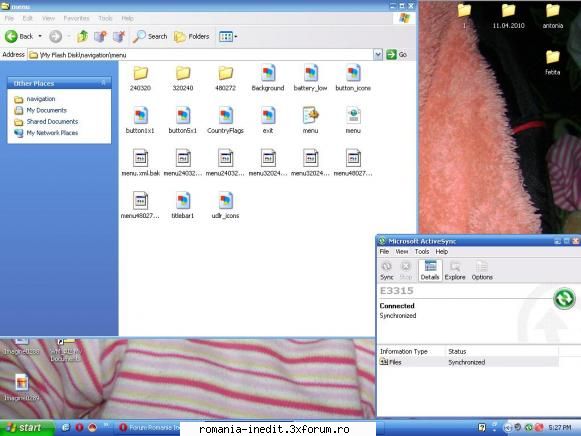The height and width of the screenshot is (436, 581).
Task: Select the battery_low image file
Action: [x=311, y=78]
